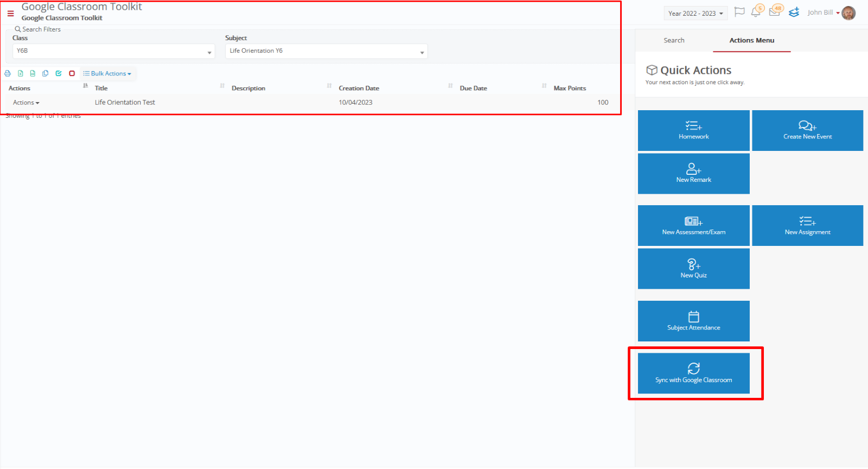This screenshot has width=868, height=469.
Task: Click the print icon in table toolbar
Action: click(x=8, y=73)
